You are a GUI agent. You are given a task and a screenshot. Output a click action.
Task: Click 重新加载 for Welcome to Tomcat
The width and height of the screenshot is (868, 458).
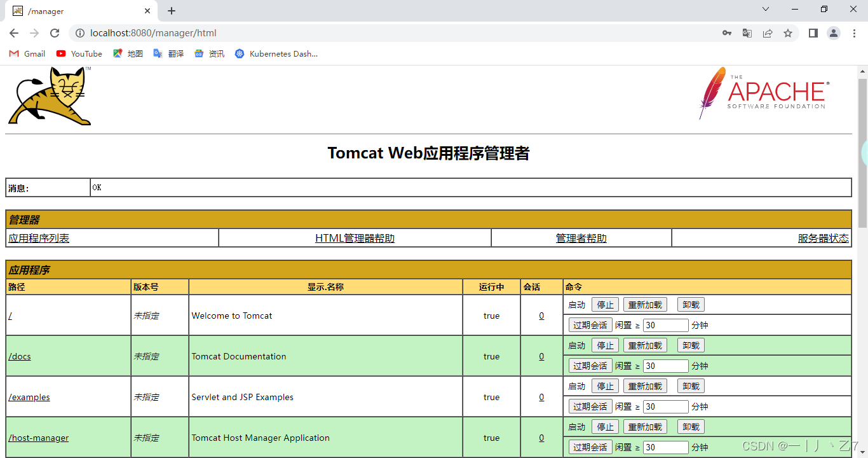point(645,305)
